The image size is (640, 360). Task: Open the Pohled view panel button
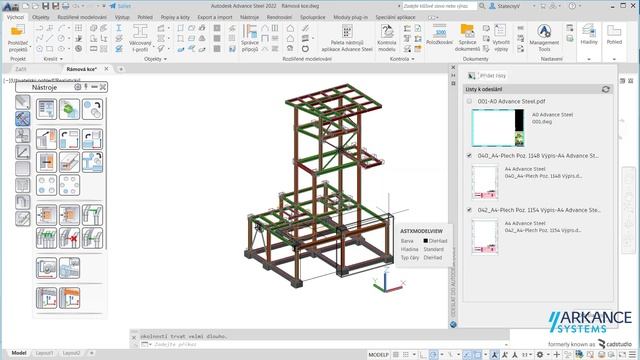point(614,34)
